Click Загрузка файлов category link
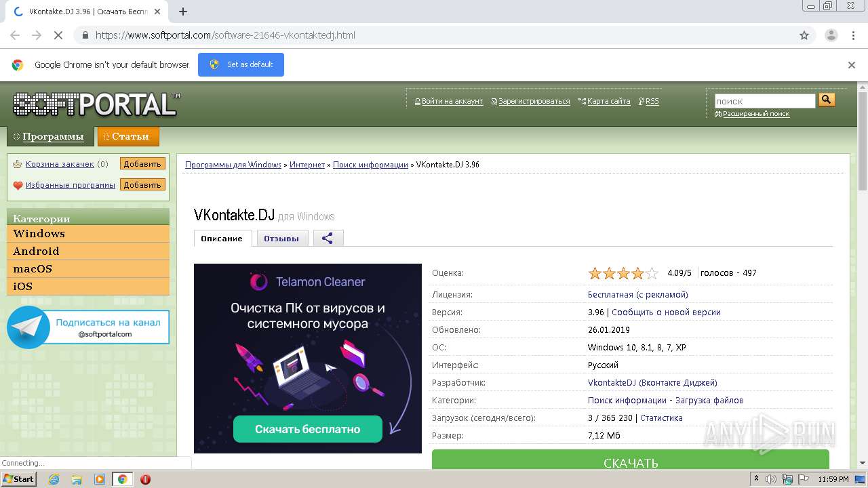 pyautogui.click(x=709, y=401)
